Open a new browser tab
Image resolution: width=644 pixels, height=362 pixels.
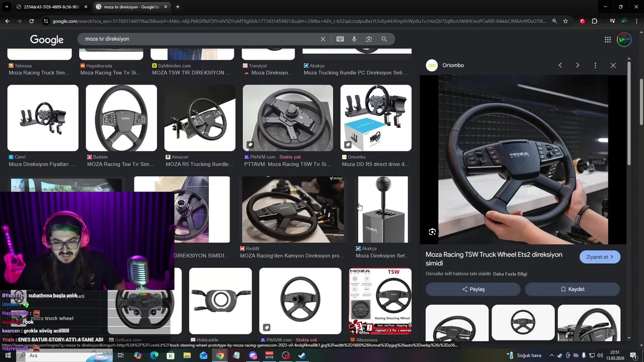(178, 7)
